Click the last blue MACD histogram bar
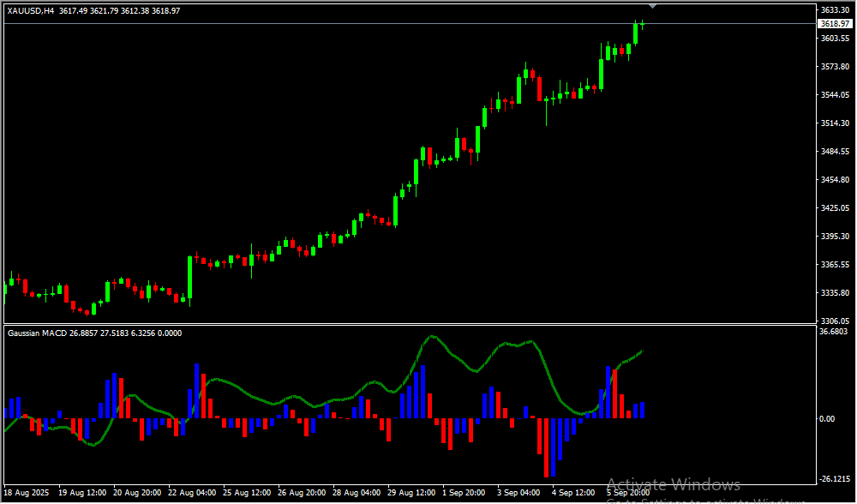 642,410
